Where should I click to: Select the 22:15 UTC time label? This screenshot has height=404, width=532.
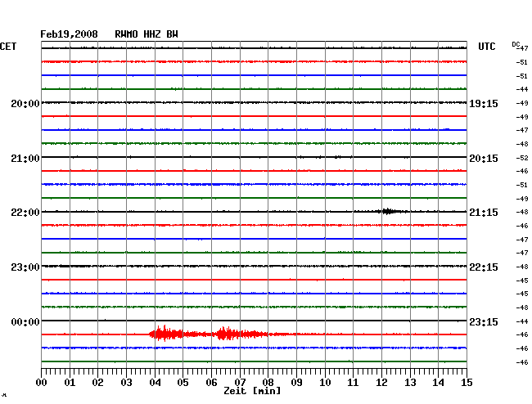(484, 267)
